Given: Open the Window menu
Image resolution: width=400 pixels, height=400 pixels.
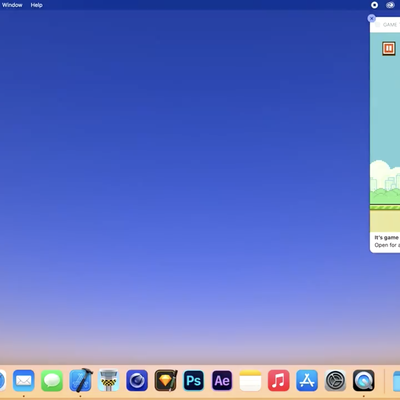Looking at the screenshot, I should [12, 5].
